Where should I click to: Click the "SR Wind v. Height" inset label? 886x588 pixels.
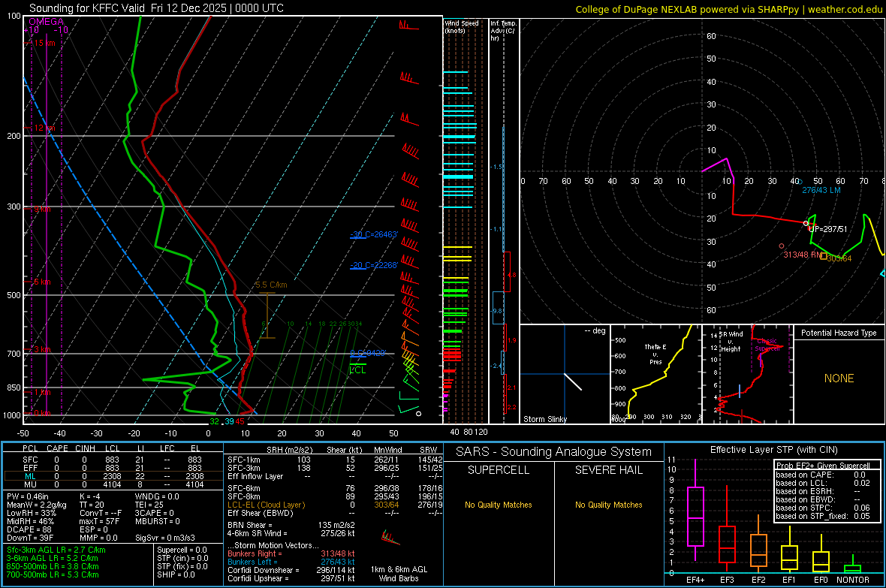731,342
